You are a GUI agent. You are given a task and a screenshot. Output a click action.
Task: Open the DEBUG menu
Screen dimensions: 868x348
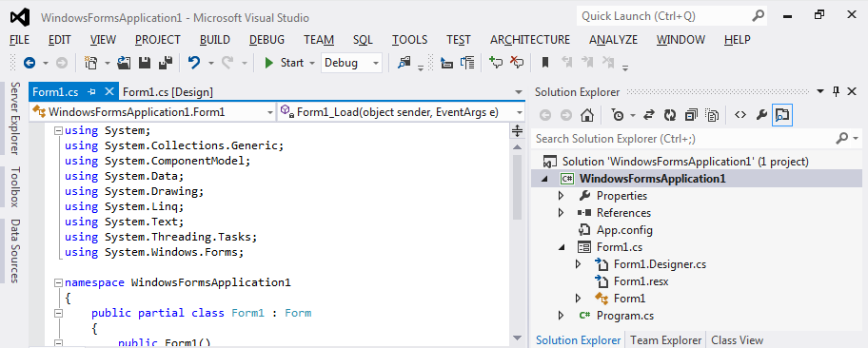tap(266, 40)
